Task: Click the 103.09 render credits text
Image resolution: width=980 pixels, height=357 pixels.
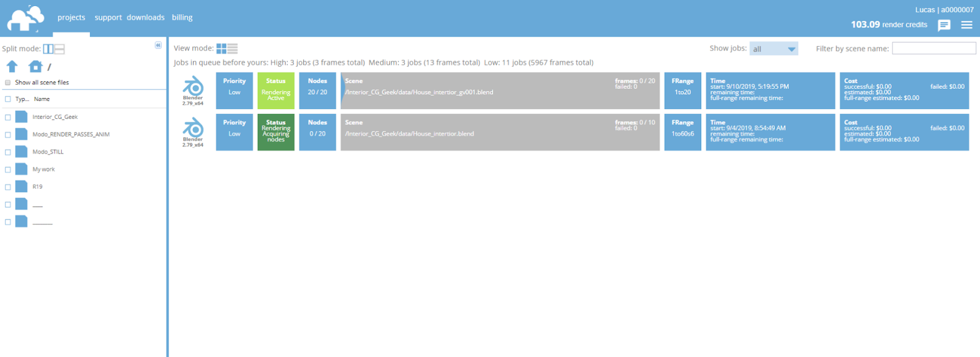Action: point(889,24)
